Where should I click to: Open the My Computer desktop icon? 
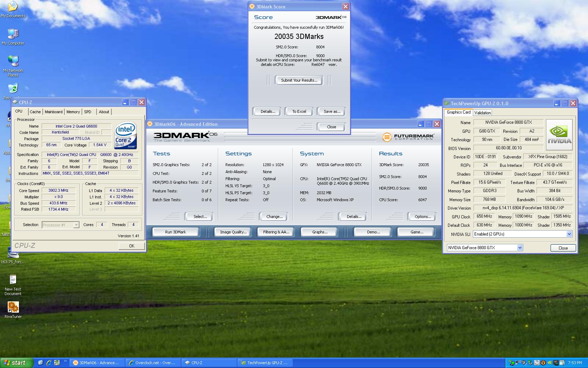(x=13, y=36)
